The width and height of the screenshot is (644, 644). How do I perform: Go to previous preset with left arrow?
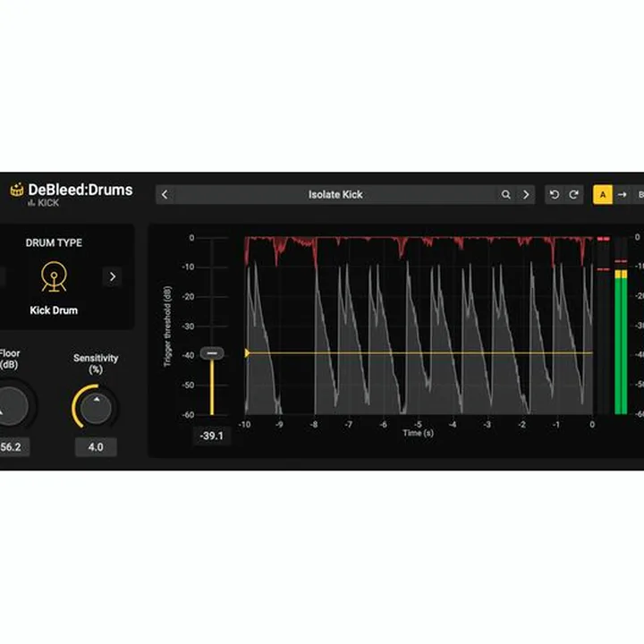tap(165, 195)
